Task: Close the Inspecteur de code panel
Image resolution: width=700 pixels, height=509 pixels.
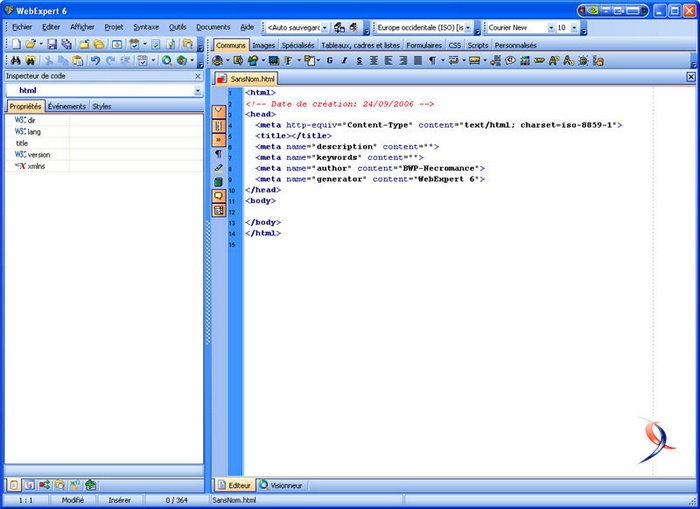Action: point(198,76)
